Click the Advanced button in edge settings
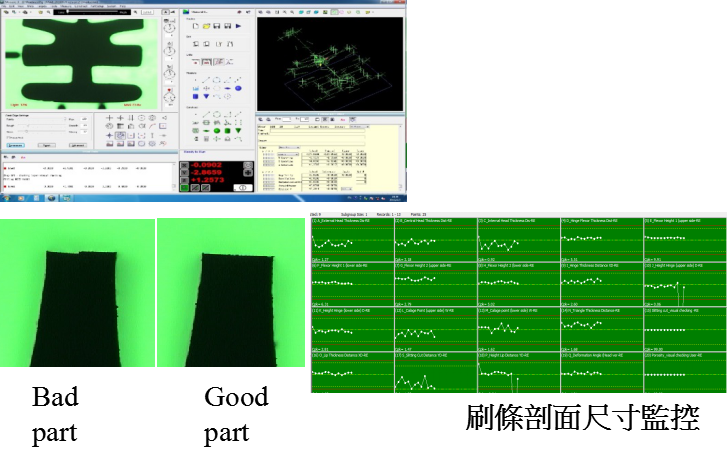This screenshot has width=728, height=450. pyautogui.click(x=77, y=144)
